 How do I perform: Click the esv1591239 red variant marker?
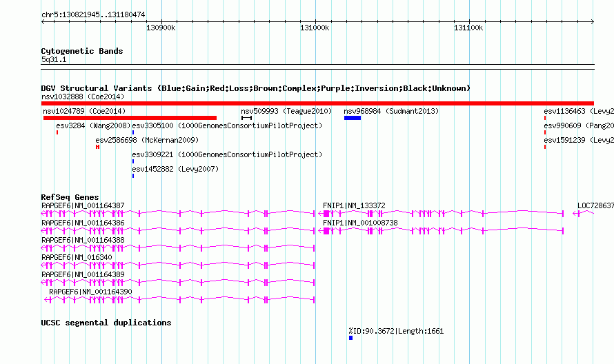(x=545, y=147)
